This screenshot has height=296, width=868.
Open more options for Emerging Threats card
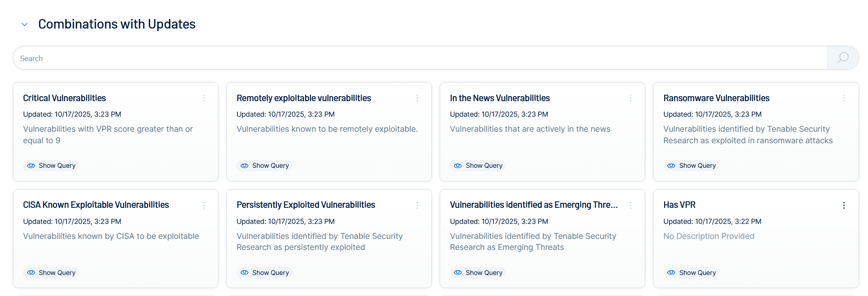pyautogui.click(x=631, y=205)
